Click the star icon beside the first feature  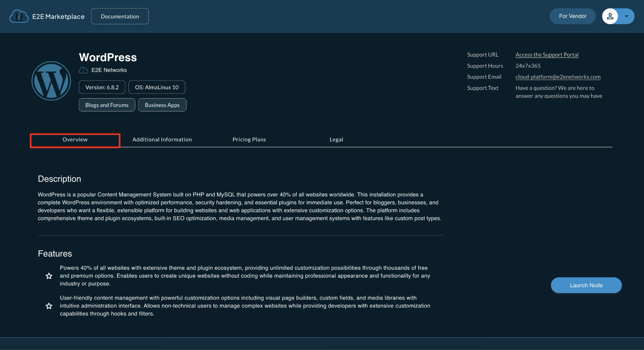tap(49, 276)
